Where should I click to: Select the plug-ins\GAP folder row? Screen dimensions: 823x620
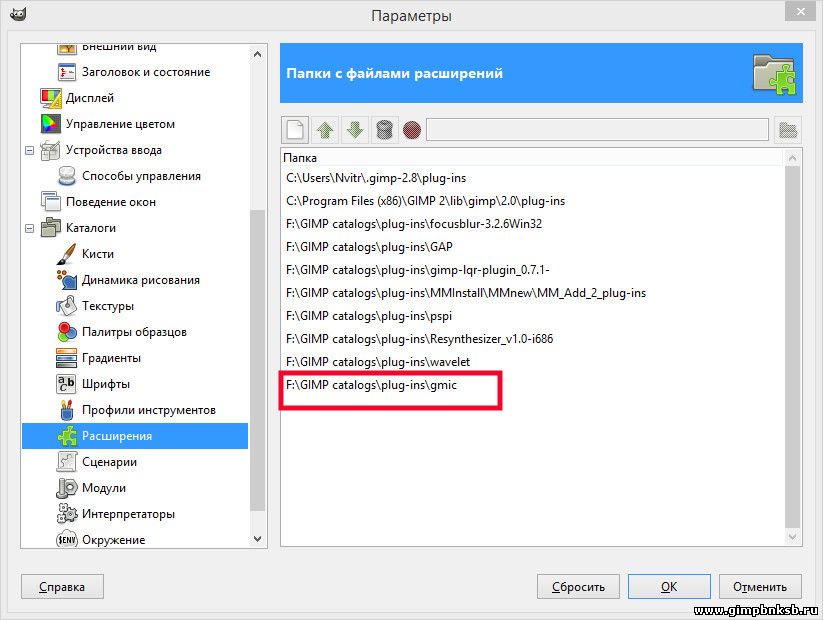coord(533,247)
